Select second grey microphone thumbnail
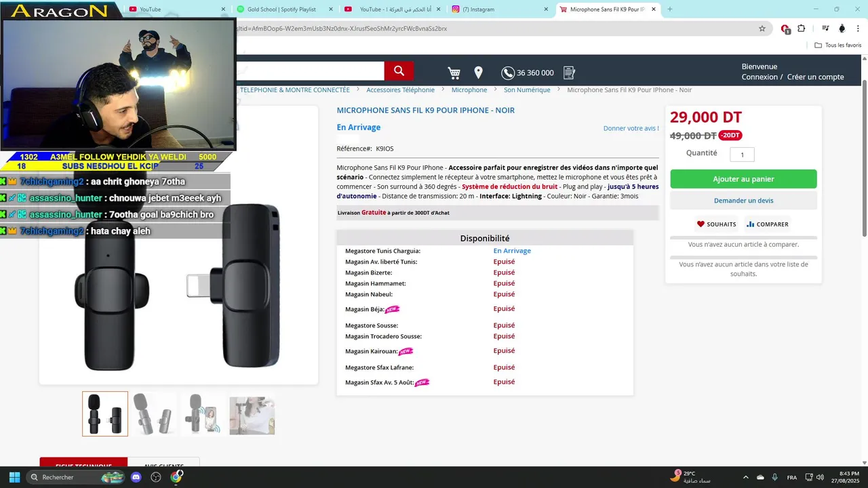 pyautogui.click(x=153, y=413)
